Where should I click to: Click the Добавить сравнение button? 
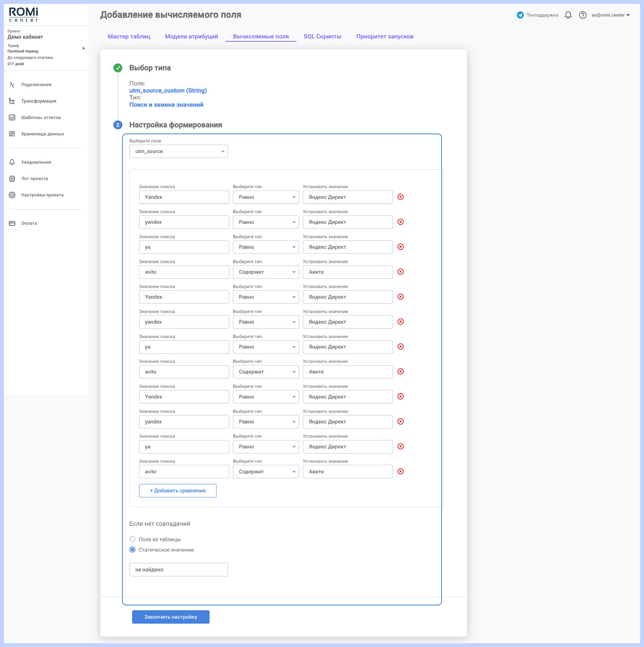[x=178, y=491]
